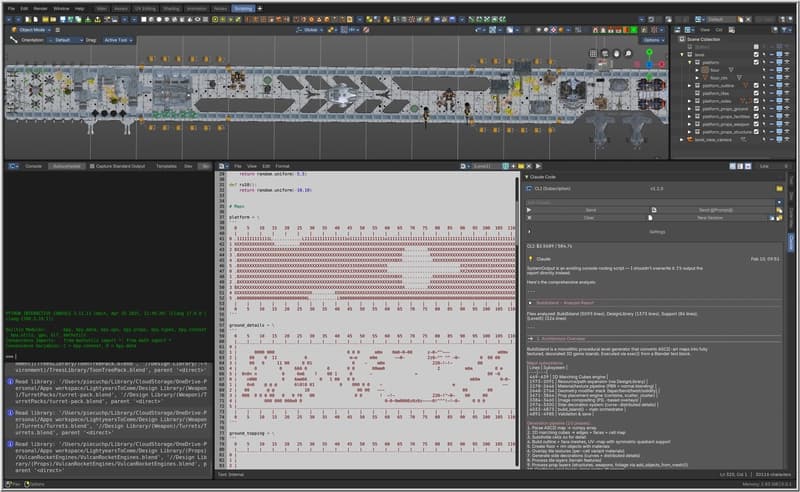
Task: Click the blue Z axis gizmo center
Action: coord(649,64)
